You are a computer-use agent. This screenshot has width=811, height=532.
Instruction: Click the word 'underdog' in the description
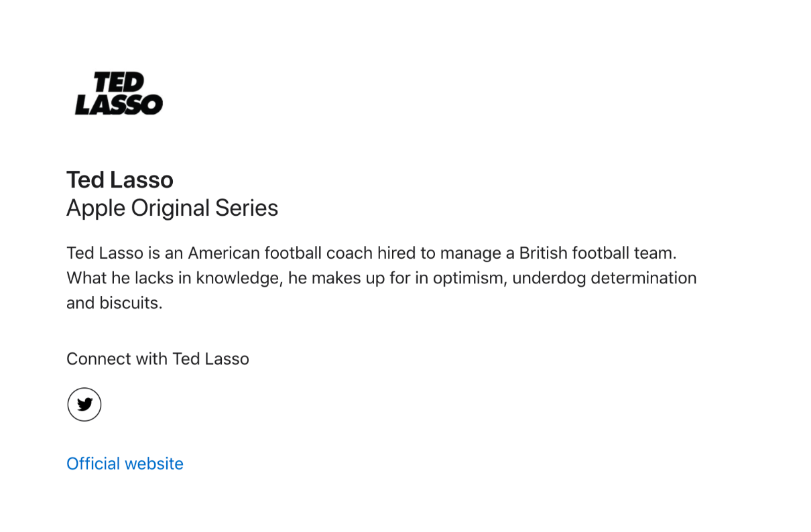[549, 278]
